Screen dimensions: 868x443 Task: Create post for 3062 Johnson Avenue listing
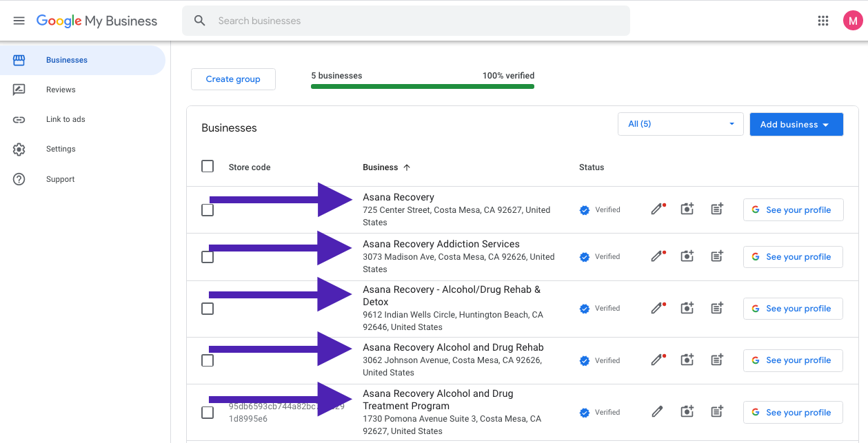[x=717, y=360]
